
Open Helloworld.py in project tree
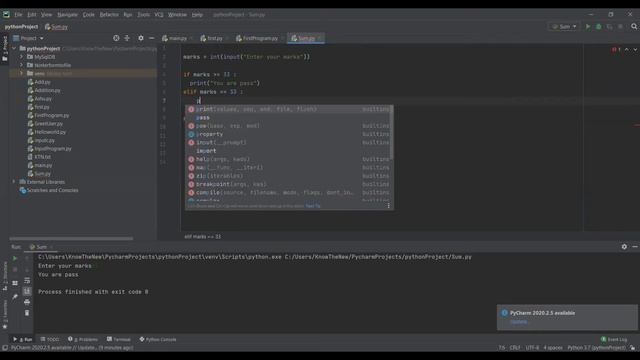click(x=47, y=132)
